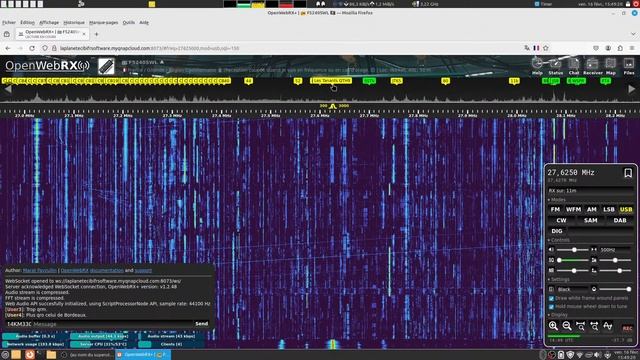The width and height of the screenshot is (640, 360).
Task: Start recording with REC button
Action: (x=627, y=328)
